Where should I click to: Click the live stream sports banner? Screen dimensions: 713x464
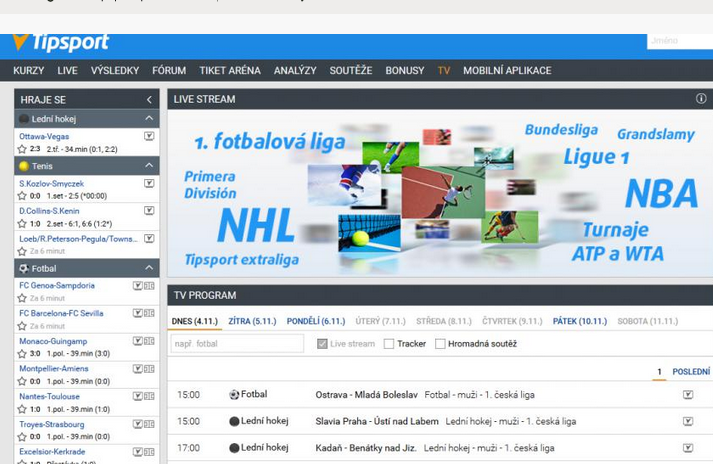click(440, 193)
